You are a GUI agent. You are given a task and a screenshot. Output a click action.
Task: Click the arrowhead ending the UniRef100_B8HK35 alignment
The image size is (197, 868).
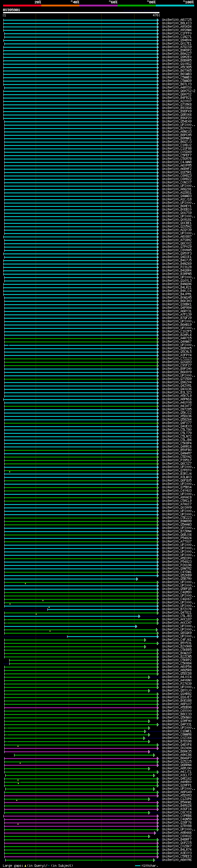pyautogui.click(x=149, y=752)
